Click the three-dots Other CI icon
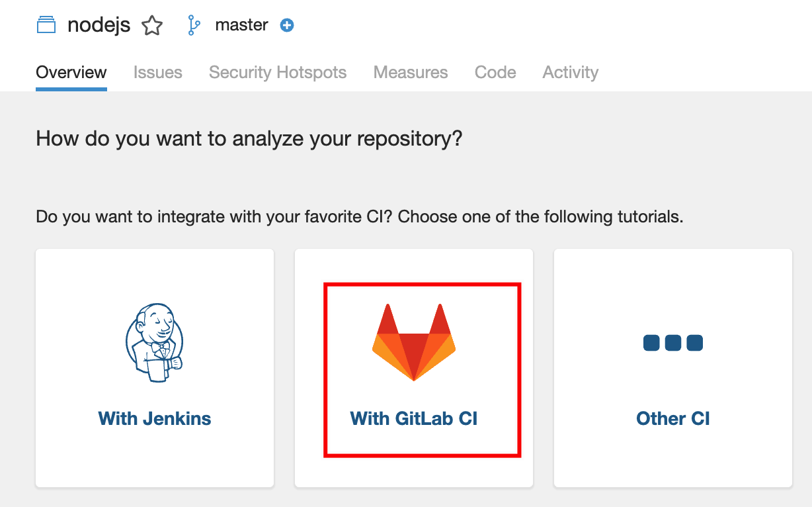The image size is (812, 507). click(x=672, y=343)
